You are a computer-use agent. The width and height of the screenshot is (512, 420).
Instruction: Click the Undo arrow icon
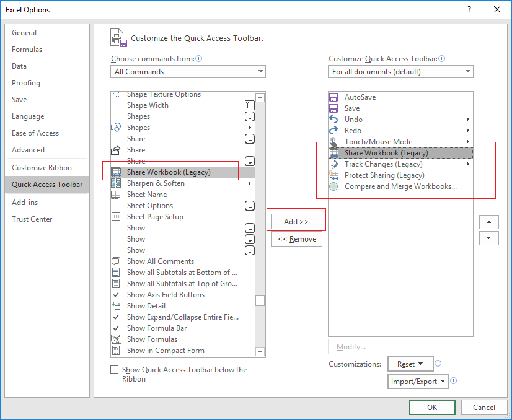(x=333, y=120)
